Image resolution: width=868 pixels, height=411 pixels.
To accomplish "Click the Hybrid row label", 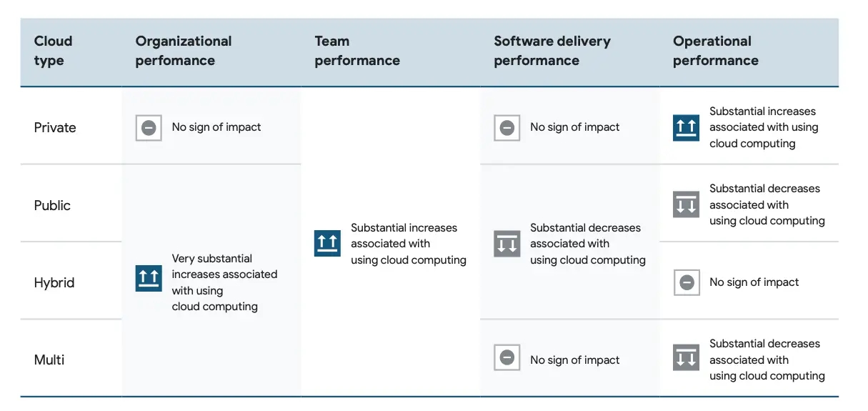I will tap(54, 282).
